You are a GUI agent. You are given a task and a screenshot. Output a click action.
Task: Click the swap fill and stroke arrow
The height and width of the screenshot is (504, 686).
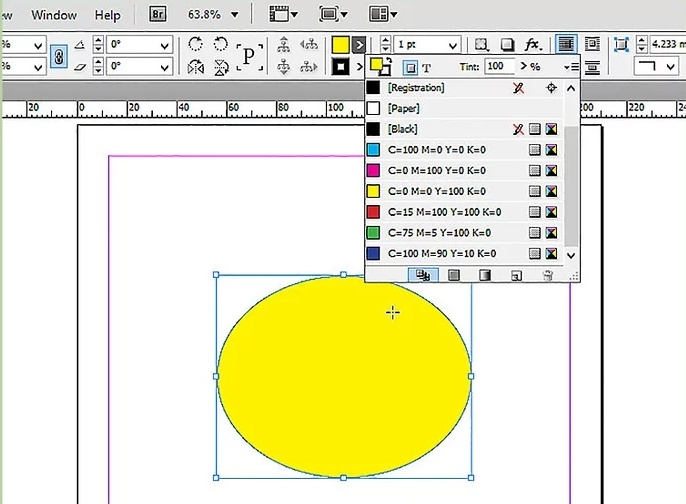[388, 60]
